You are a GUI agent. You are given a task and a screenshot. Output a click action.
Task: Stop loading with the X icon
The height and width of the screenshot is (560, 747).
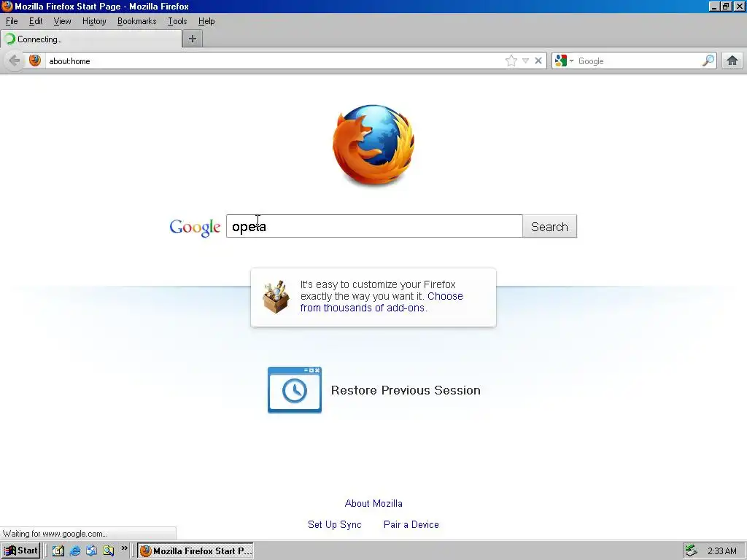tap(538, 61)
